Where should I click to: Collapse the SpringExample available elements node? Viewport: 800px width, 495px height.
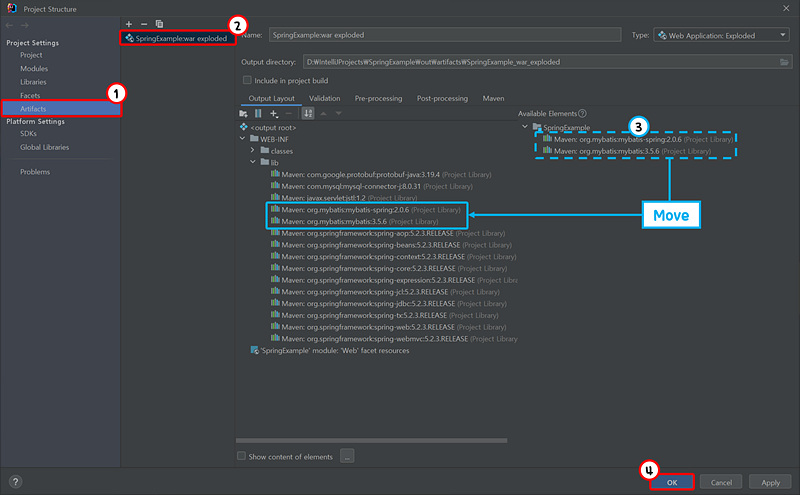click(x=525, y=127)
